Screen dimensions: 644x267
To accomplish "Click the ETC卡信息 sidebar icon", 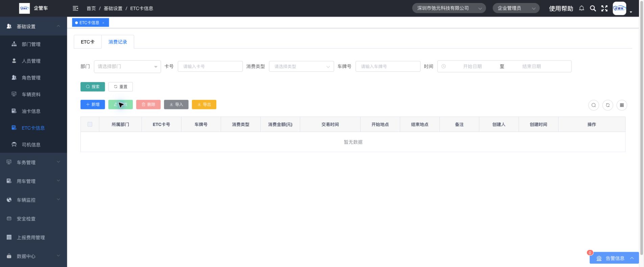I will [x=14, y=128].
